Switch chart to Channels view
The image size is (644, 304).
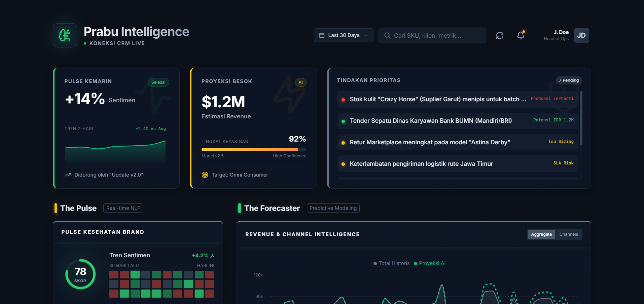pyautogui.click(x=569, y=234)
